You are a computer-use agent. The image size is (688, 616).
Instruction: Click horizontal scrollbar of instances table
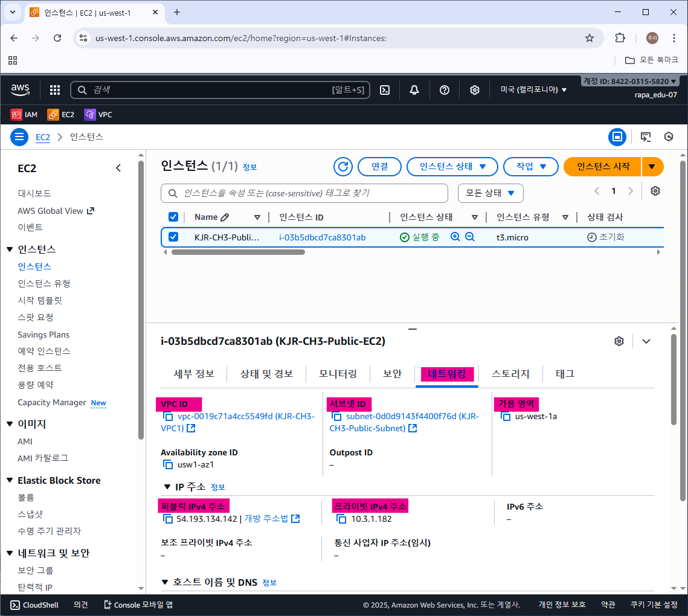click(x=238, y=252)
